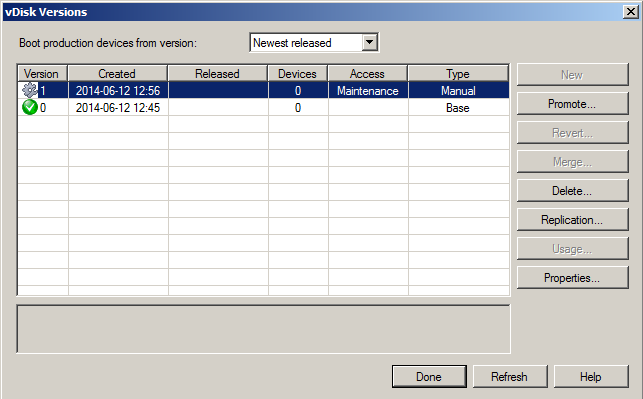The width and height of the screenshot is (643, 399).
Task: Click the Manual type cell
Action: 458,91
